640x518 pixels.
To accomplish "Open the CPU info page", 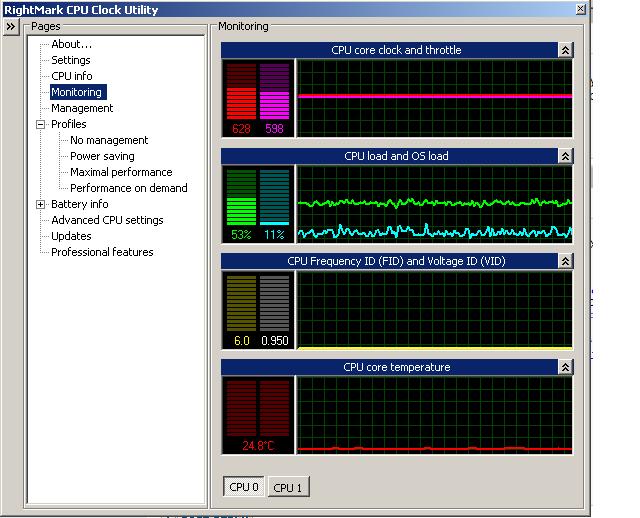I will [72, 76].
